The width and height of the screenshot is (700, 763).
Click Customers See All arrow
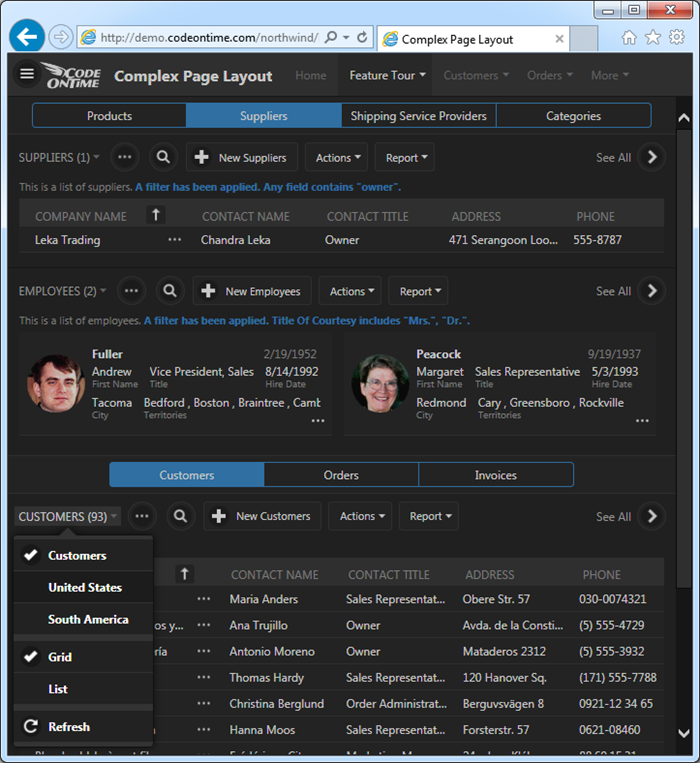[x=652, y=516]
